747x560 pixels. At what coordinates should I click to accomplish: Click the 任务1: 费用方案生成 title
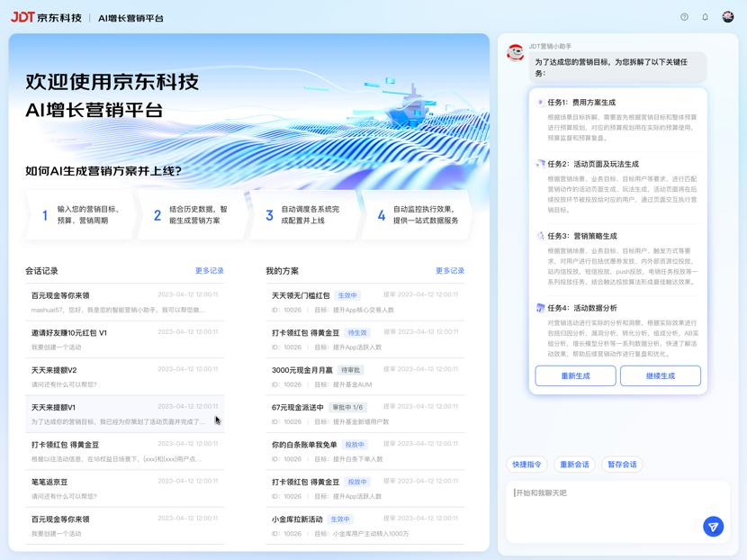click(581, 102)
